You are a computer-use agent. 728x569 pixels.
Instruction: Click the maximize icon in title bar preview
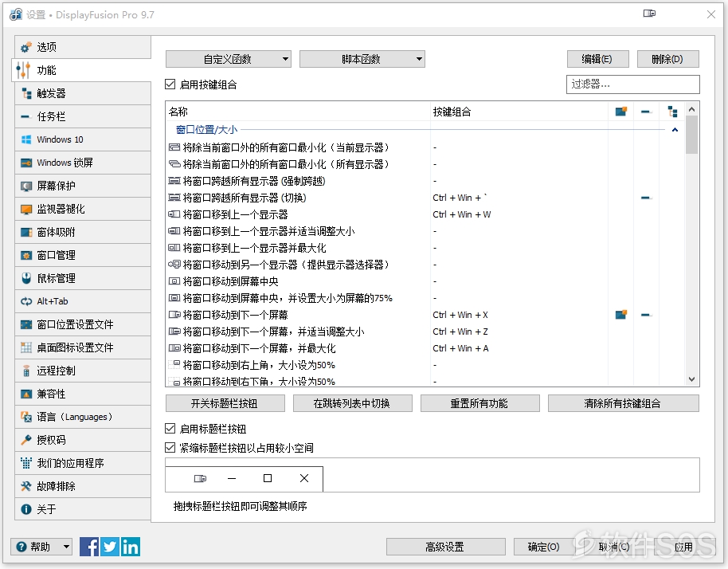(x=268, y=478)
